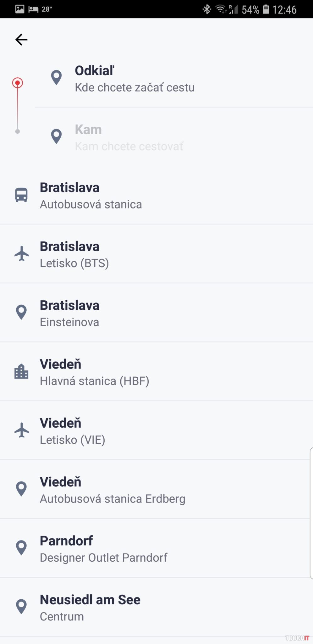Select Bratislava Autobusová stanica stop
313x644 pixels.
tap(91, 196)
